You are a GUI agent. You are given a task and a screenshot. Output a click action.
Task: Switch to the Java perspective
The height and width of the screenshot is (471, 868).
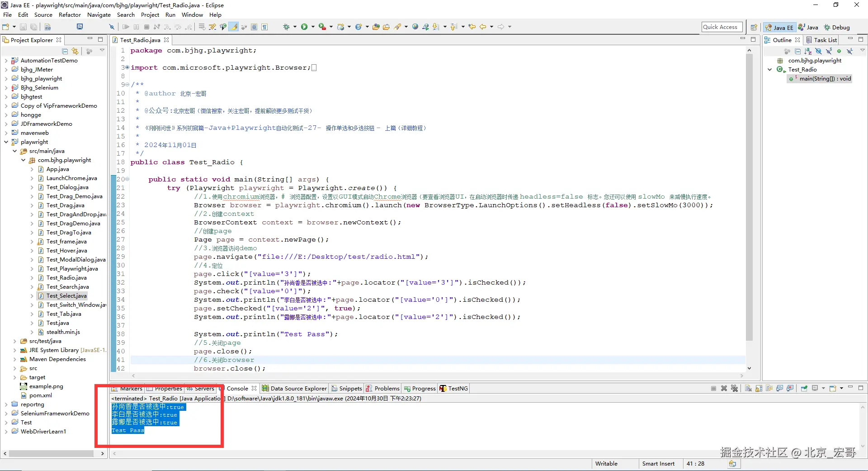pyautogui.click(x=808, y=27)
